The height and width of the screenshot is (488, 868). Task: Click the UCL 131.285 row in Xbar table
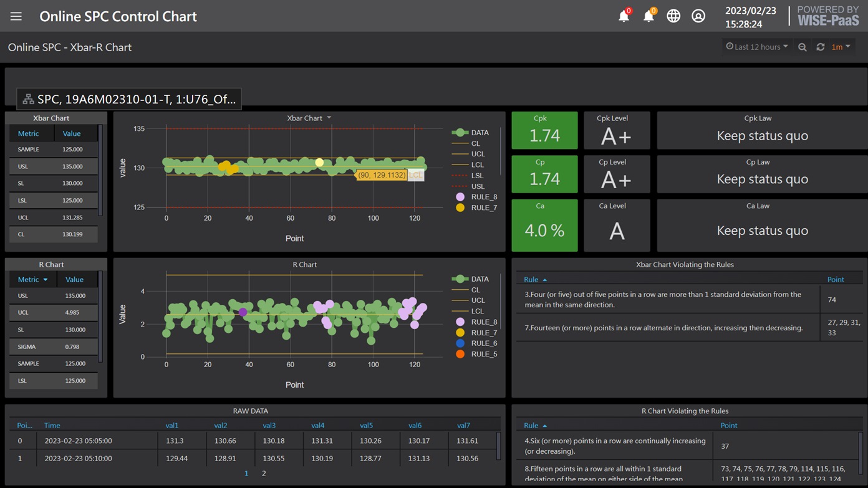click(x=54, y=218)
